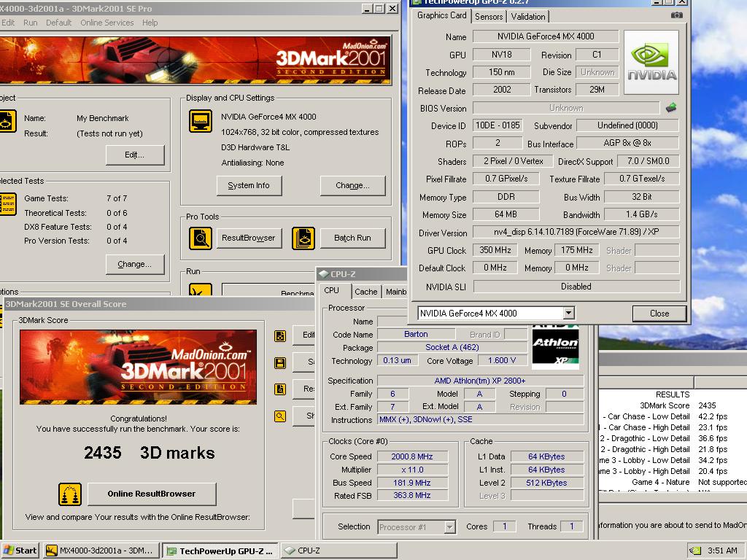Switch to MX4000-3d2001a taskbar window
This screenshot has width=747, height=560.
[x=101, y=551]
